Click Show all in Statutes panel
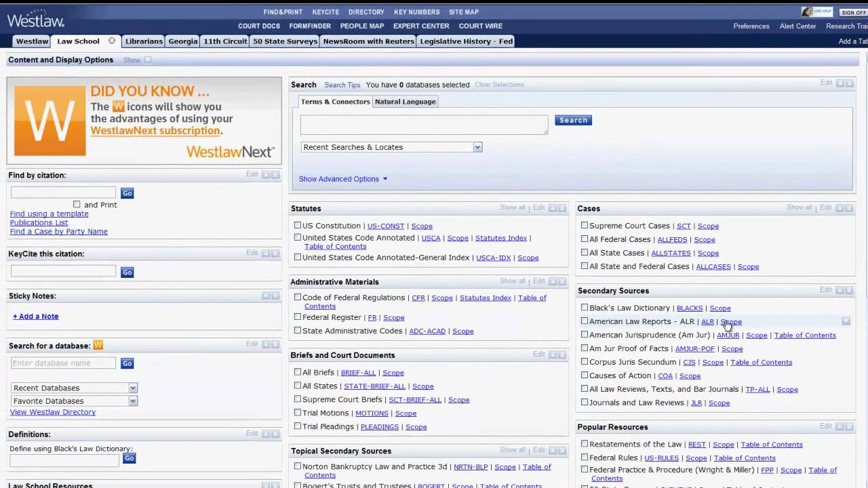The width and height of the screenshot is (868, 488). [x=513, y=207]
